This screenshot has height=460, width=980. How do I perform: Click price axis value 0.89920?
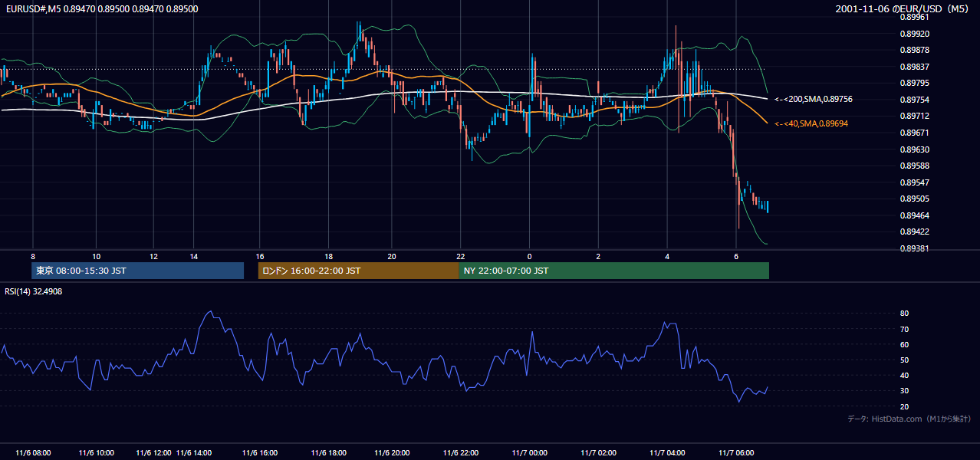(x=914, y=34)
